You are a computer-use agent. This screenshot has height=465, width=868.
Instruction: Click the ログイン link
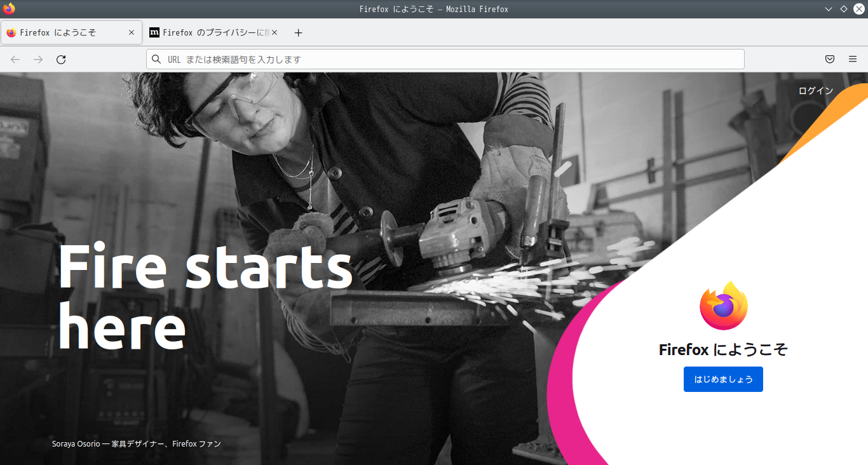[x=816, y=91]
